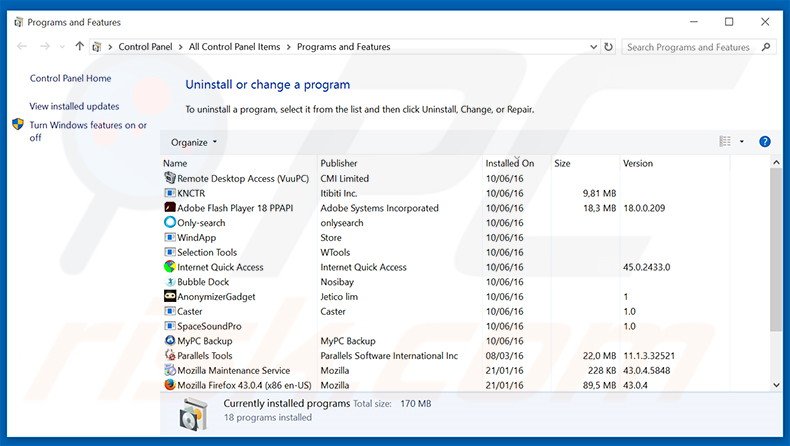Viewport: 790px width, 446px height.
Task: Open the address bar history dropdown
Action: click(593, 47)
